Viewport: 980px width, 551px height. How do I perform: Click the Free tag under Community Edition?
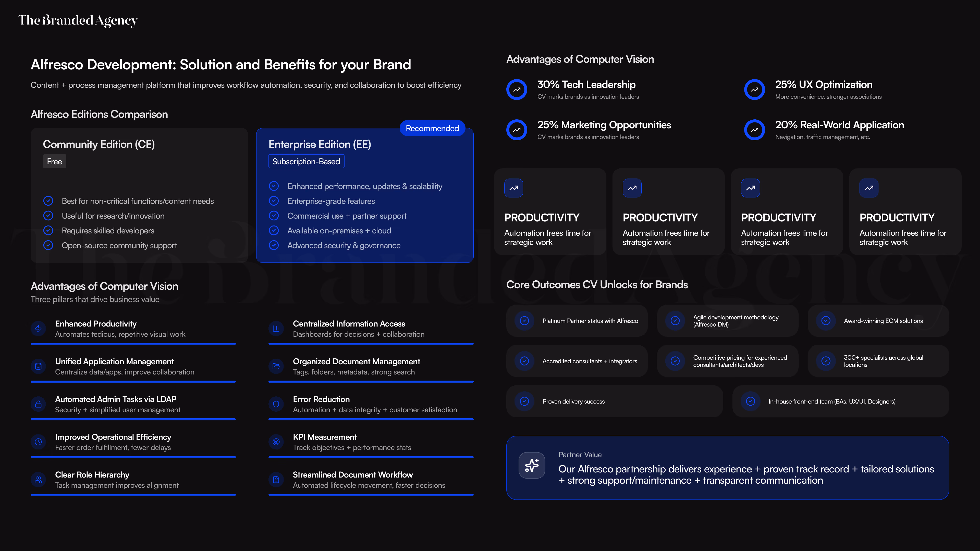click(x=54, y=162)
